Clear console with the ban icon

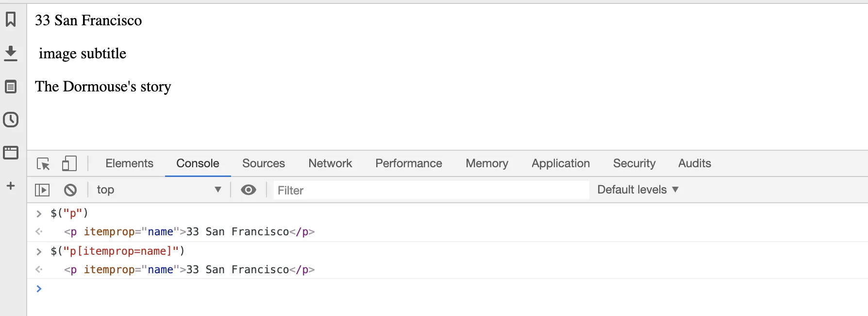[70, 190]
